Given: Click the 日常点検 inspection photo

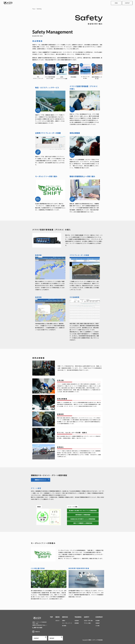Looking at the screenshot, I should coord(43,386).
